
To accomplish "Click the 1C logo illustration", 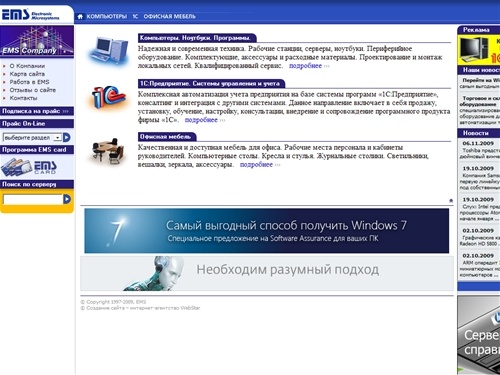I will (x=109, y=97).
